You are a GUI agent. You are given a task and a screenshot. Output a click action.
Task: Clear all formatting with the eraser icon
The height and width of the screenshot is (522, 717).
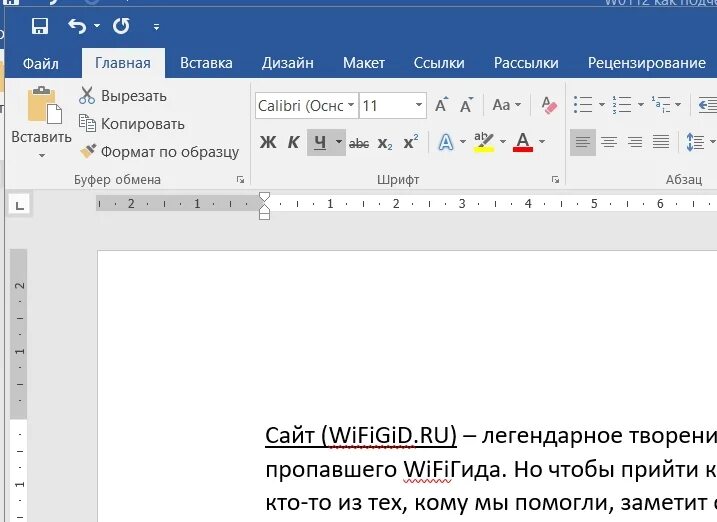549,105
